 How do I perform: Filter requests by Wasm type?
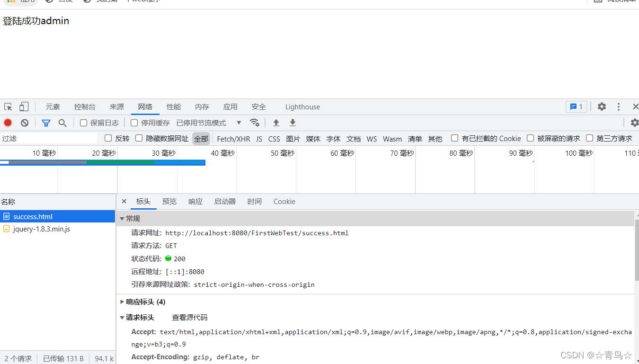tap(392, 139)
